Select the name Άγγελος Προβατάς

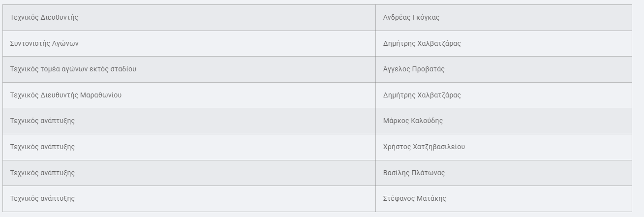tap(413, 69)
